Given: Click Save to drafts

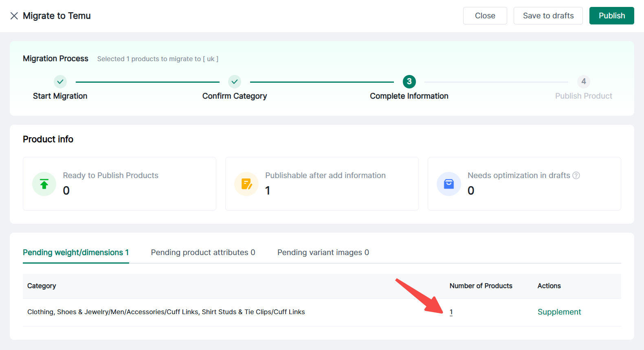Looking at the screenshot, I should coord(548,16).
